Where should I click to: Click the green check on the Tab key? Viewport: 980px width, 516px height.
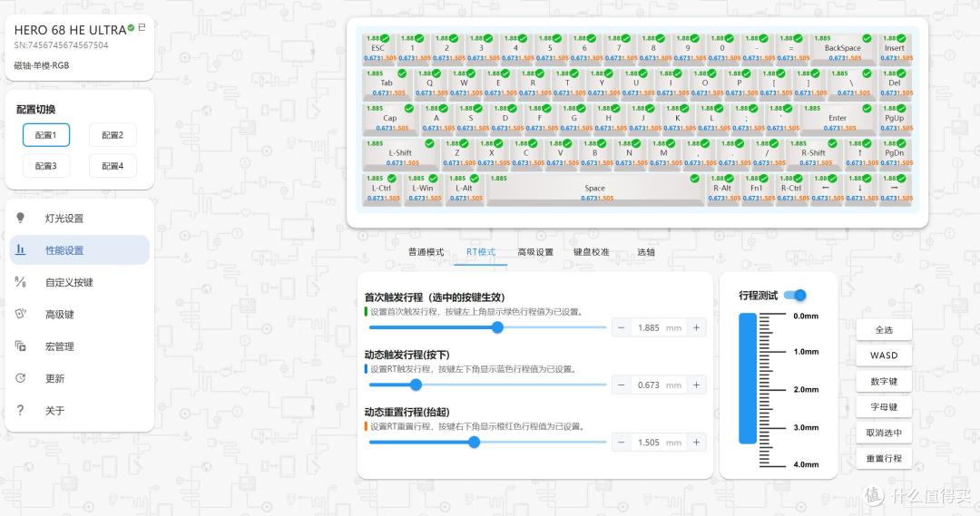[402, 73]
